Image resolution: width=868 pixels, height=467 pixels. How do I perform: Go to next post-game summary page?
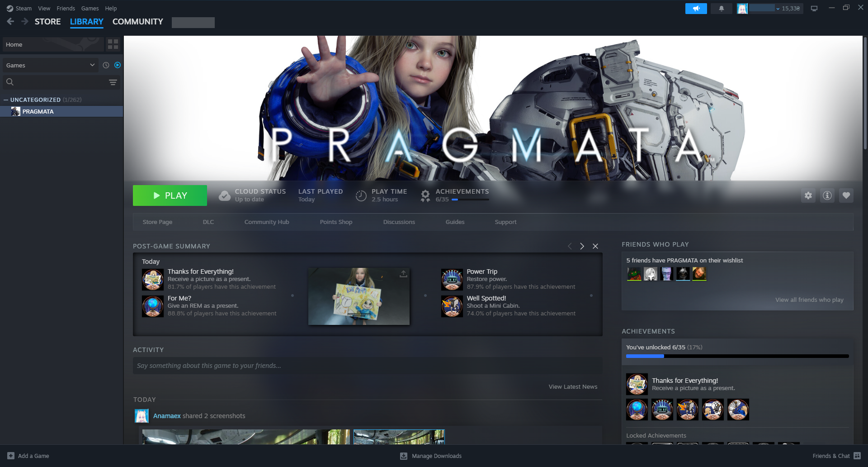[582, 246]
